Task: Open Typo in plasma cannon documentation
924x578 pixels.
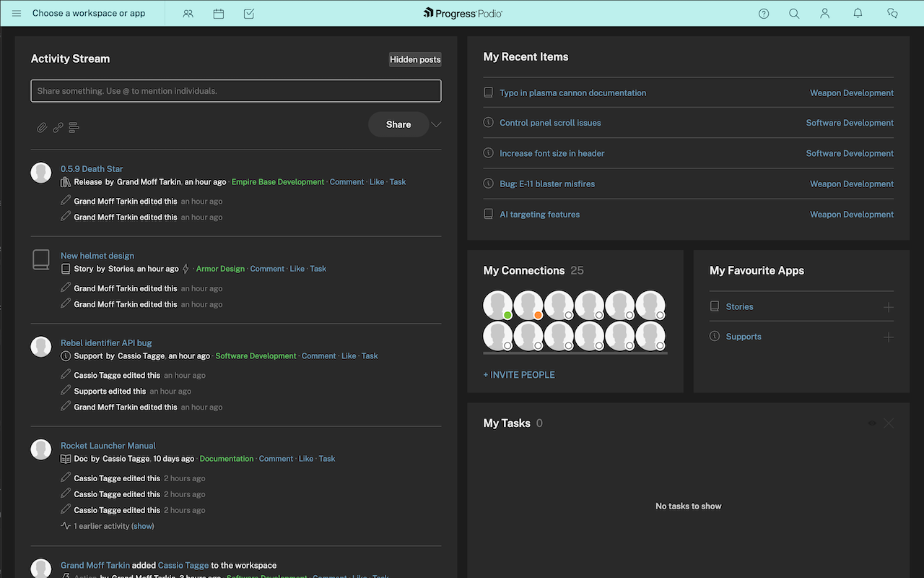Action: pyautogui.click(x=573, y=93)
